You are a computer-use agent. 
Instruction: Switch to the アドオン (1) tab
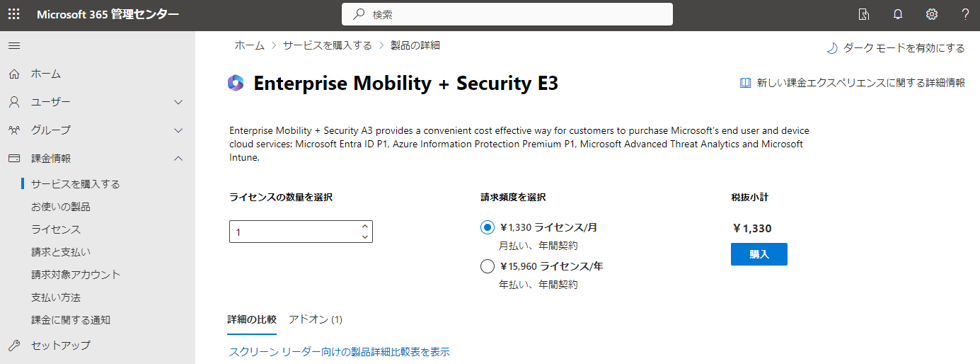(x=316, y=319)
